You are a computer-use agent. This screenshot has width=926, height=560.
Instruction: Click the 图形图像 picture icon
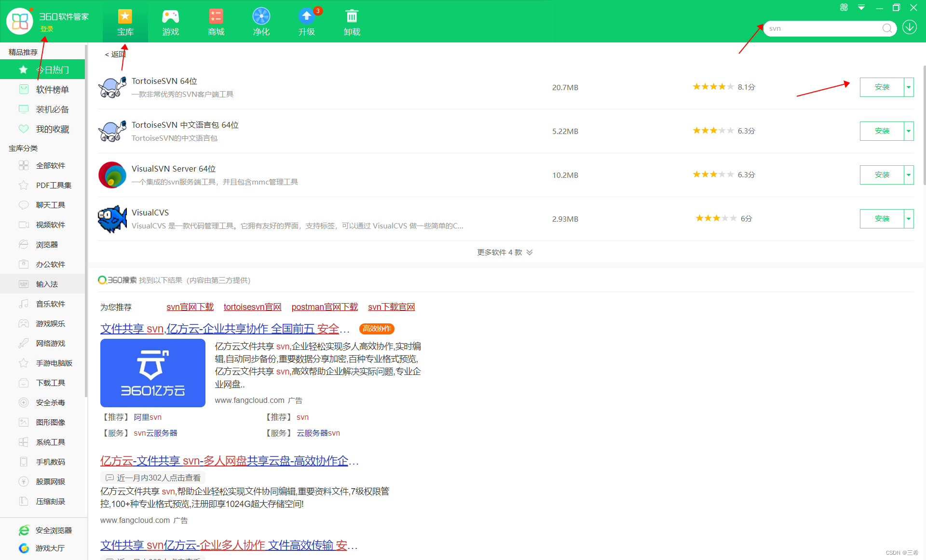(x=23, y=422)
